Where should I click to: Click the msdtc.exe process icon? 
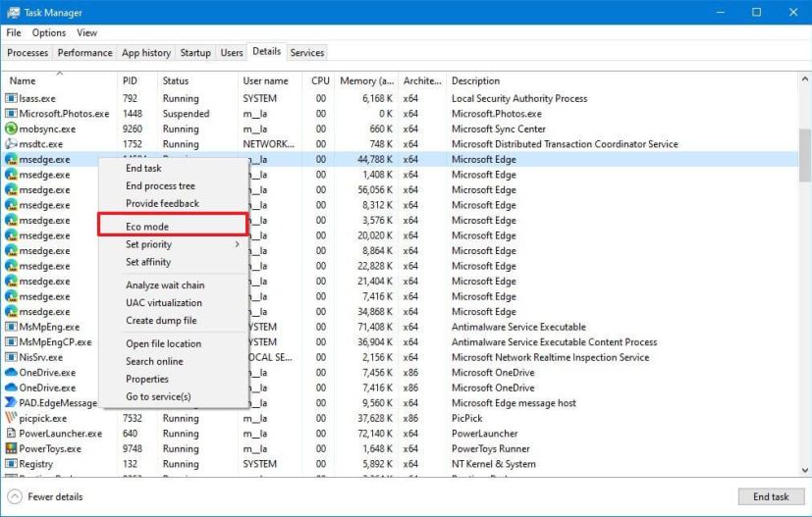tap(11, 144)
